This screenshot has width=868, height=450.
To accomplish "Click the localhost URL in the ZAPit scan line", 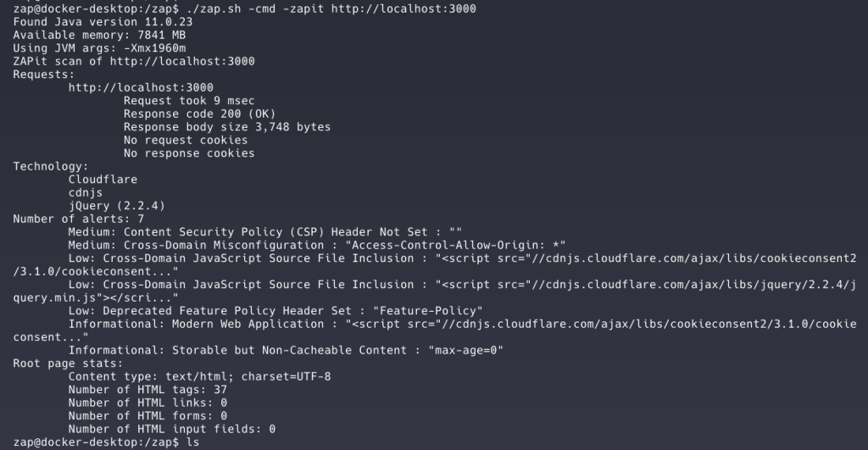I will click(x=182, y=61).
